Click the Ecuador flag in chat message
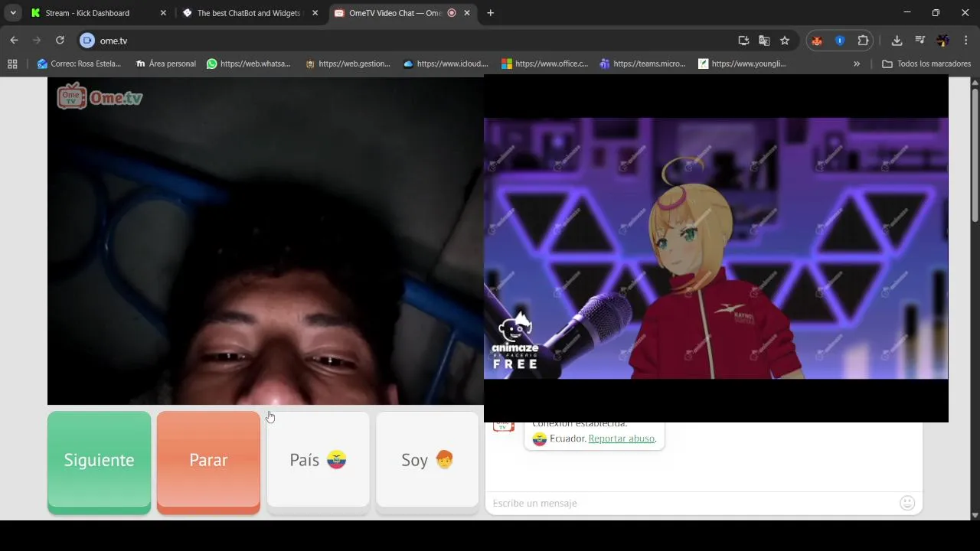The image size is (980, 551). [540, 439]
